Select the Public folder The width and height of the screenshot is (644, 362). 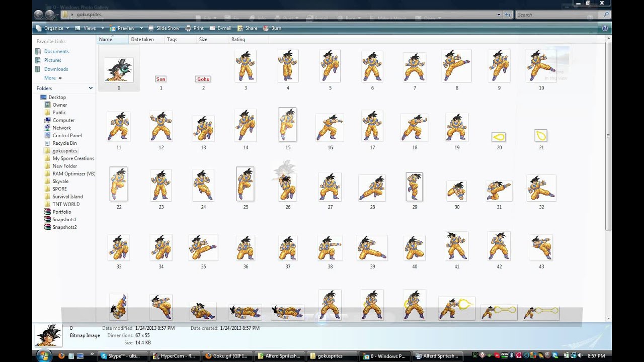click(x=55, y=112)
